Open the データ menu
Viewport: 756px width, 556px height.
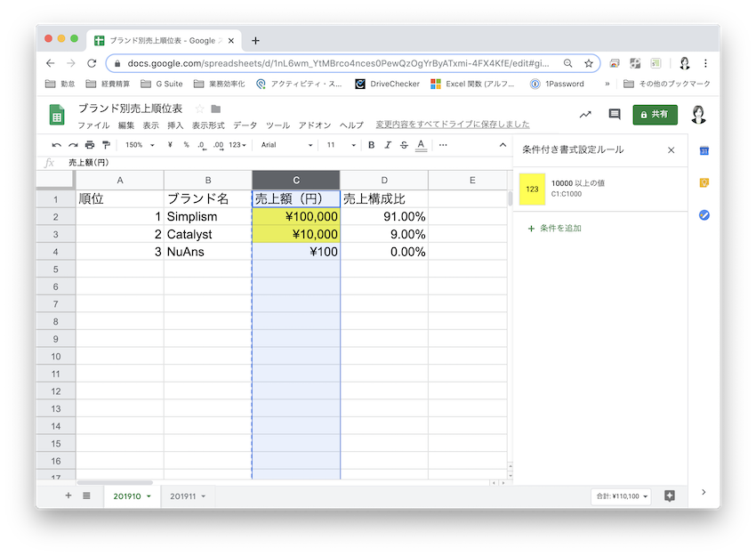point(245,125)
